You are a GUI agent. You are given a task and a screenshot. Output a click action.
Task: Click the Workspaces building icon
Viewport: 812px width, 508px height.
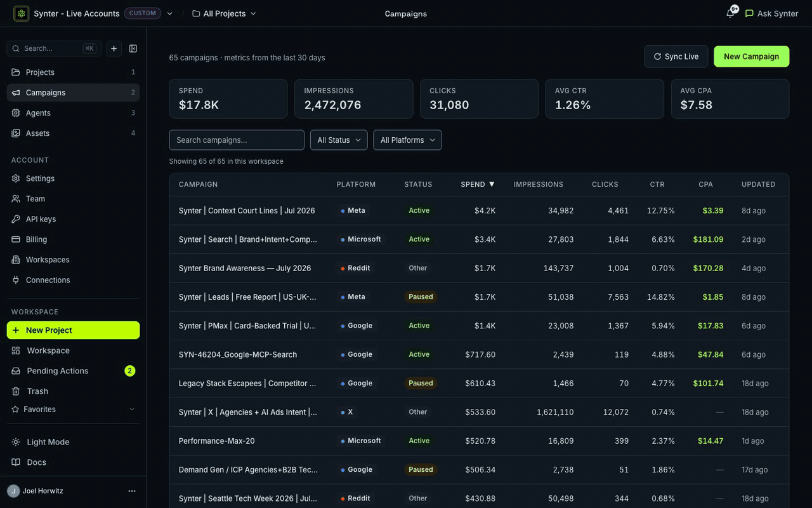click(16, 260)
